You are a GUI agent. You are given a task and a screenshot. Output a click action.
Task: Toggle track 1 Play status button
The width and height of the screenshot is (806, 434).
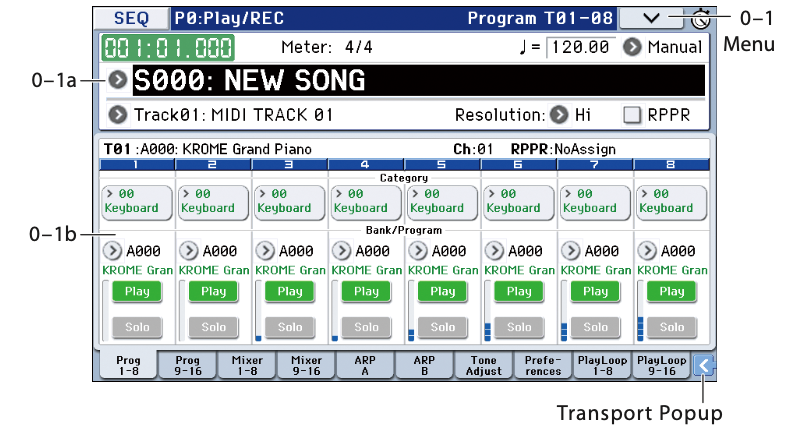tap(137, 292)
